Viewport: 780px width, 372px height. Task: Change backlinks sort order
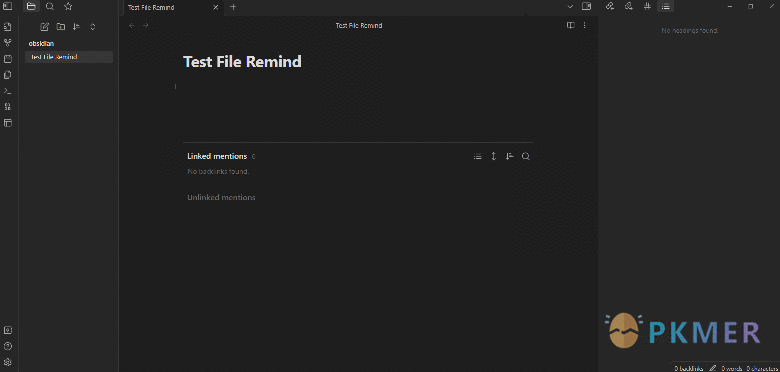[x=509, y=156]
